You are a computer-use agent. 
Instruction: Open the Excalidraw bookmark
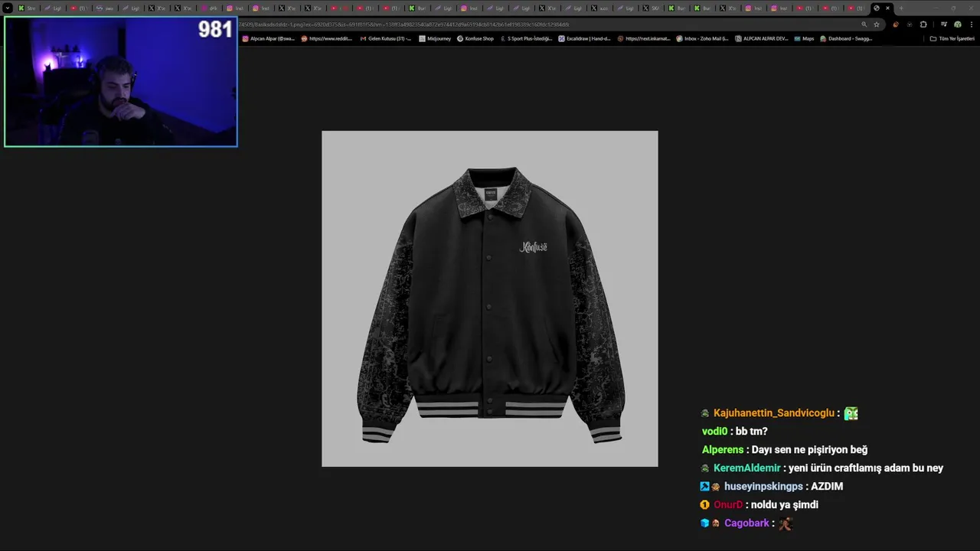584,38
